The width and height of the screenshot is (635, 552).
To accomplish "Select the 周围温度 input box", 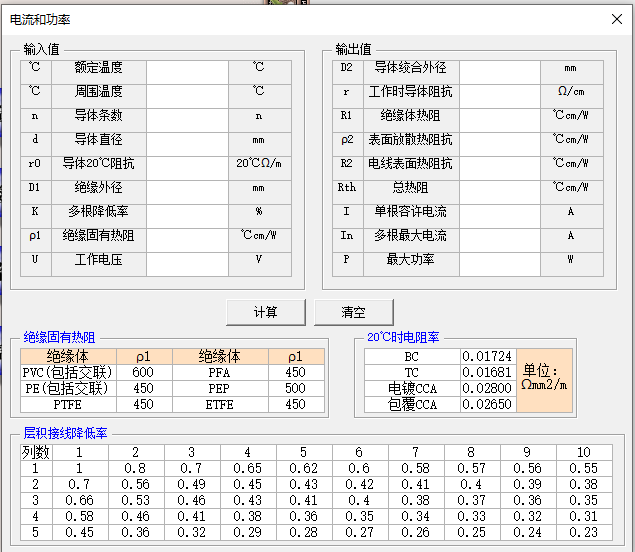I will coord(187,93).
